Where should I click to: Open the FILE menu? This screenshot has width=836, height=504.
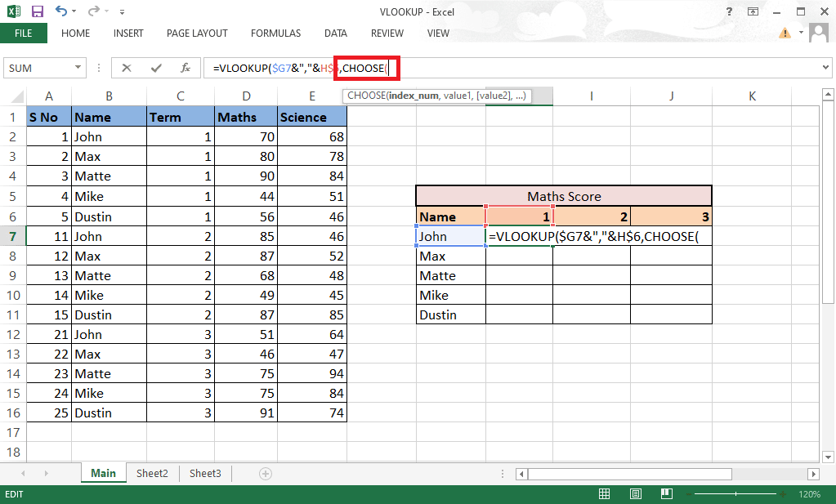pyautogui.click(x=25, y=33)
